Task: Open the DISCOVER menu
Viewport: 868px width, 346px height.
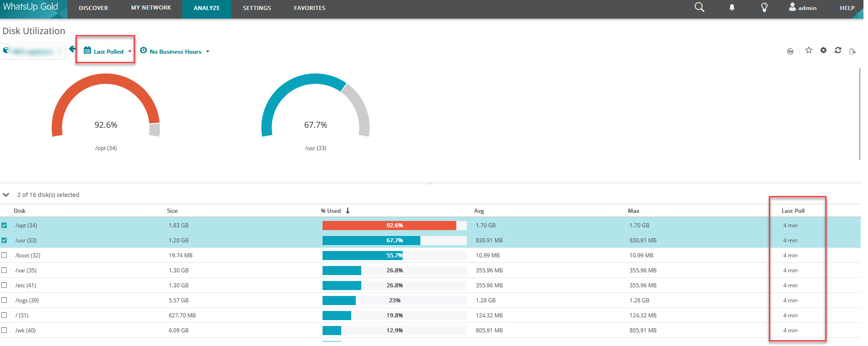Action: 93,8
